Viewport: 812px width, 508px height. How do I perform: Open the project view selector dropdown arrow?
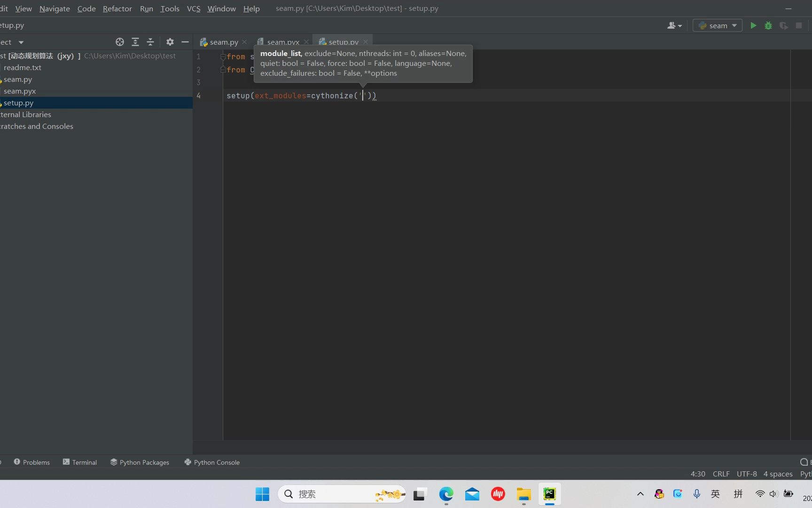pos(21,42)
